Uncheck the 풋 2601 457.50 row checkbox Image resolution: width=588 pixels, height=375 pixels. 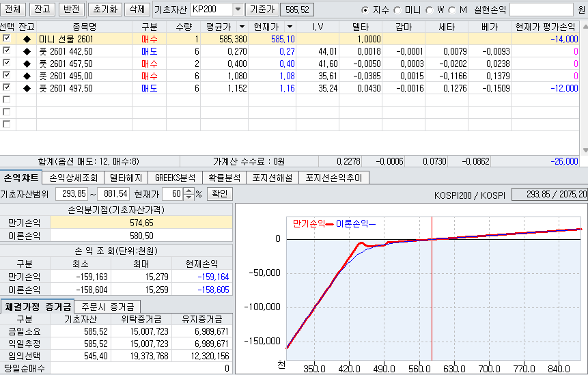tap(6, 63)
